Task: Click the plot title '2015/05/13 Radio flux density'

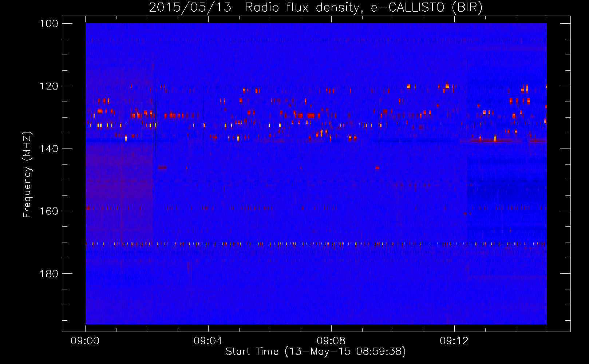Action: (316, 8)
